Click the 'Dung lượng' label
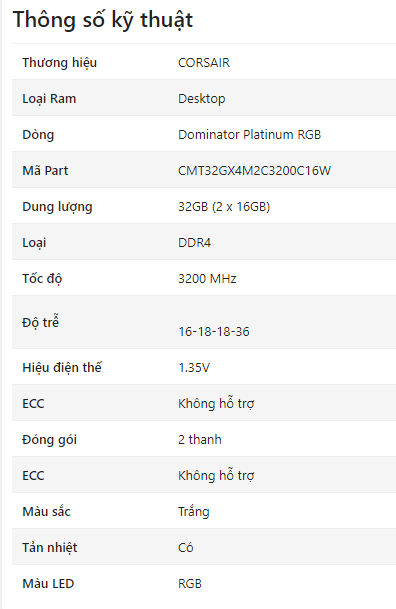The height and width of the screenshot is (609, 396). click(x=57, y=207)
